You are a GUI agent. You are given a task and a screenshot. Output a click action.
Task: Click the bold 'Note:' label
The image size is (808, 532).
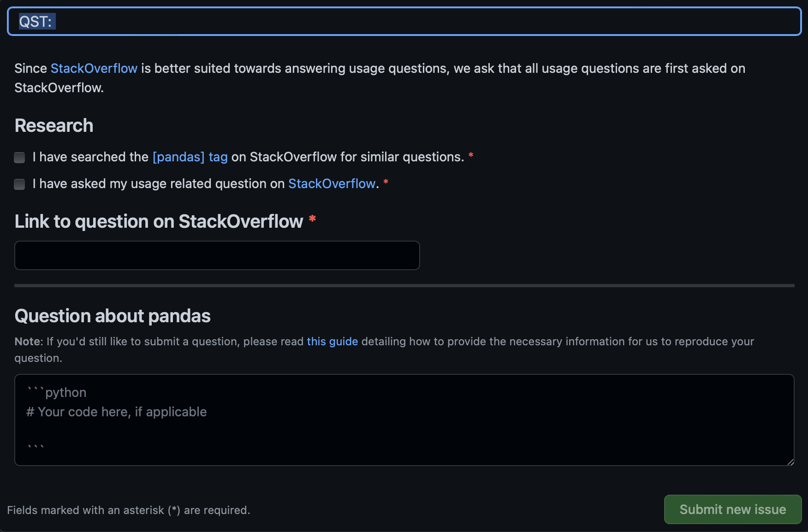(x=29, y=342)
